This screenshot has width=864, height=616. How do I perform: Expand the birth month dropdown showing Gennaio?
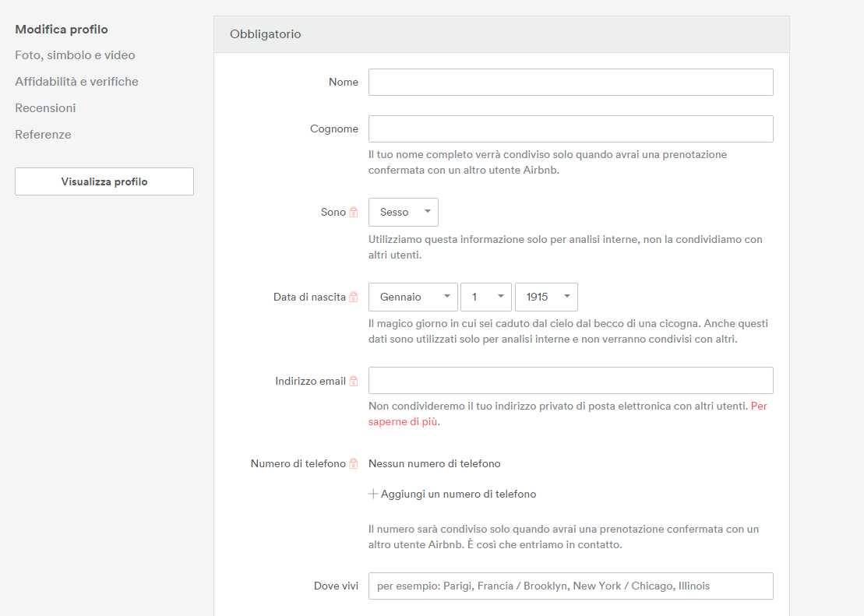click(x=413, y=297)
